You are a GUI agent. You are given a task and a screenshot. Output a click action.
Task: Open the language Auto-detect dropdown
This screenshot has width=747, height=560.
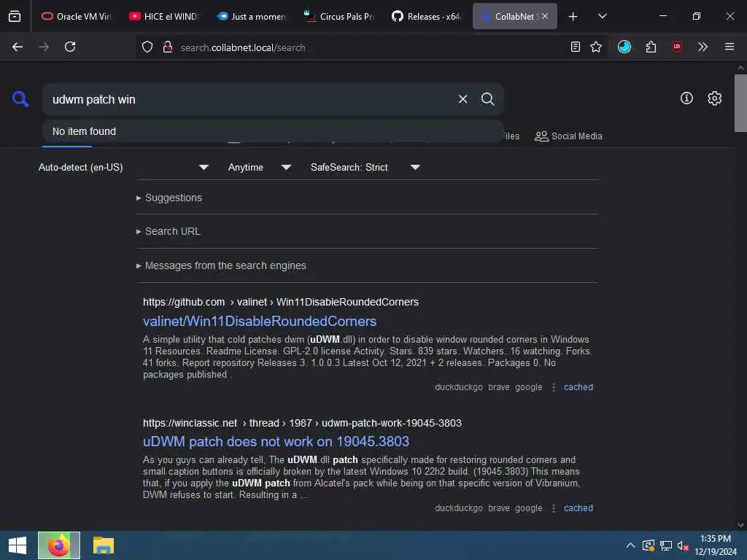coord(123,167)
